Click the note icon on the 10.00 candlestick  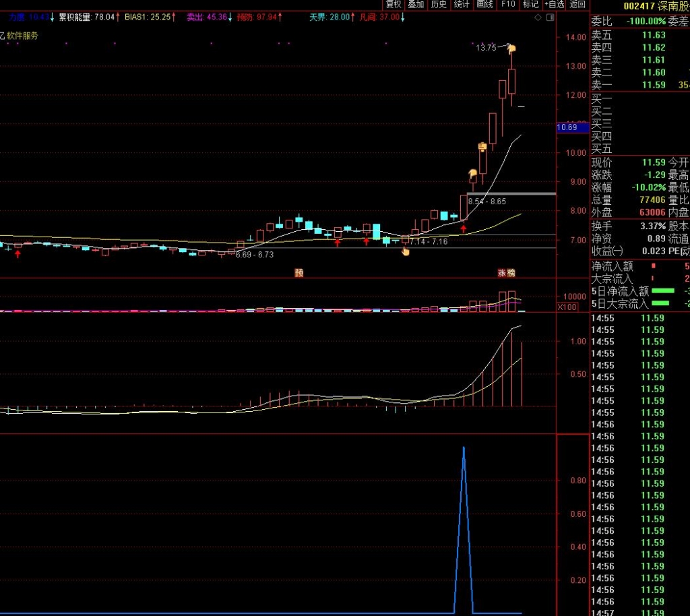coord(482,146)
